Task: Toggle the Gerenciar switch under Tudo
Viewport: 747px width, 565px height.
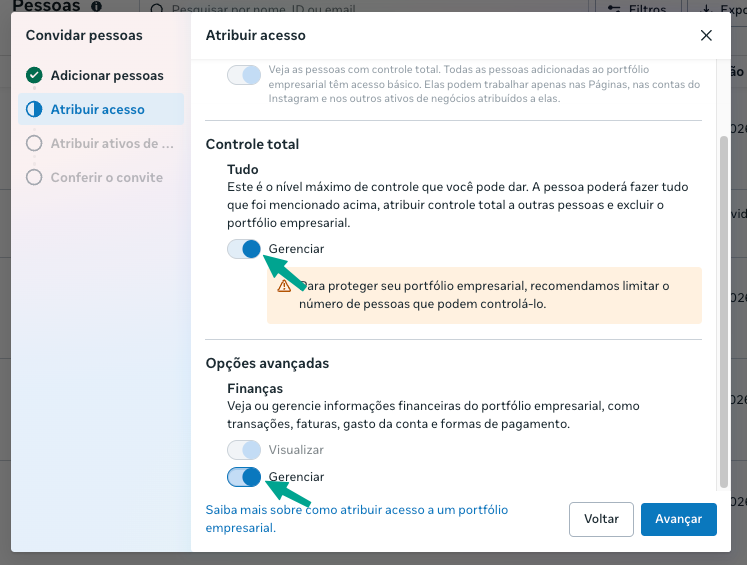Action: 244,249
